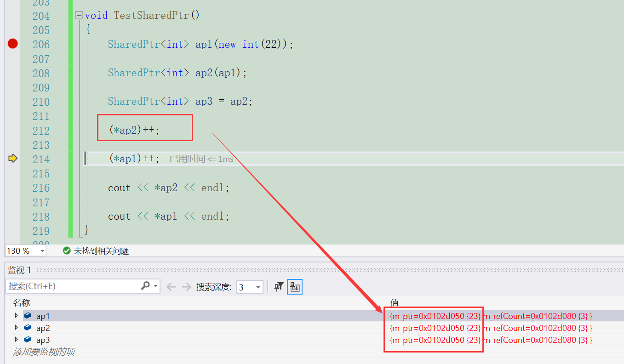
Task: Select the ap3 watch row name
Action: click(x=43, y=340)
